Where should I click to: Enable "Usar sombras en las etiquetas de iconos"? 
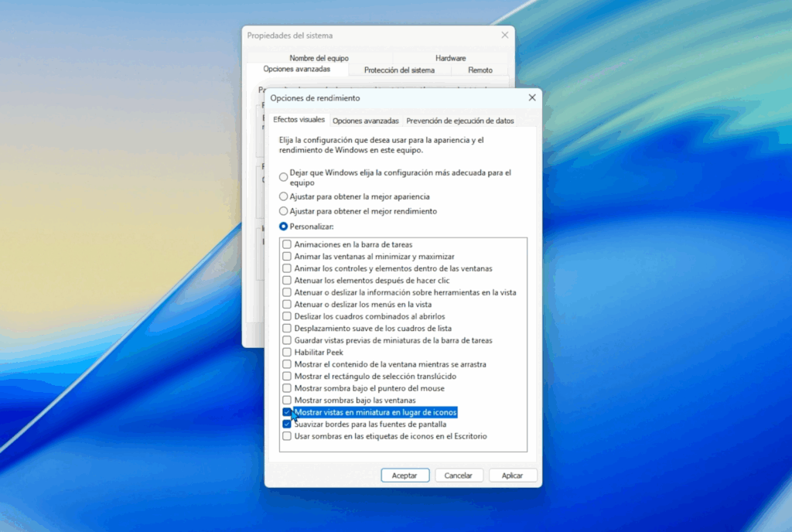coord(287,436)
